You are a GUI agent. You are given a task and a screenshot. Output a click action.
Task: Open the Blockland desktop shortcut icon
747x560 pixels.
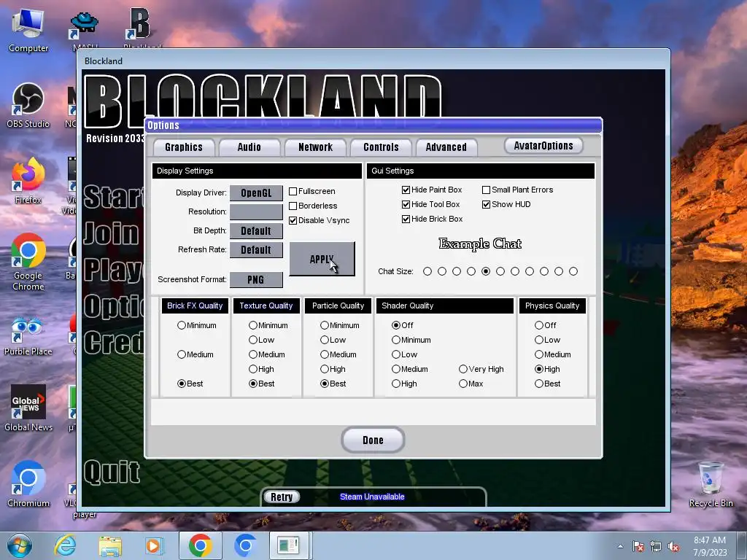(141, 26)
